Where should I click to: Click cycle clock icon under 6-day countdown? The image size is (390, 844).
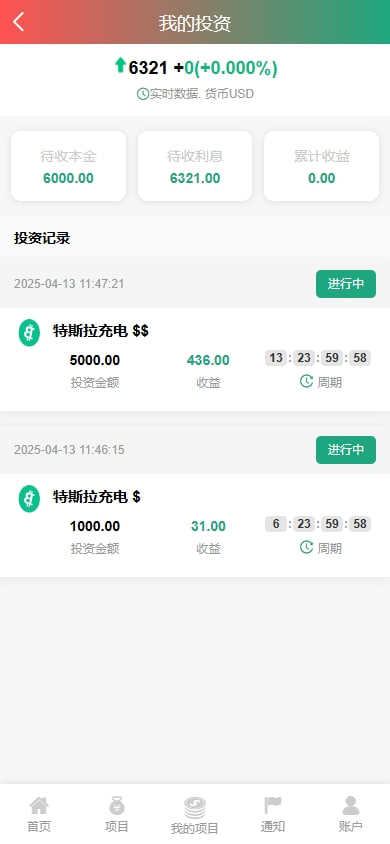306,547
